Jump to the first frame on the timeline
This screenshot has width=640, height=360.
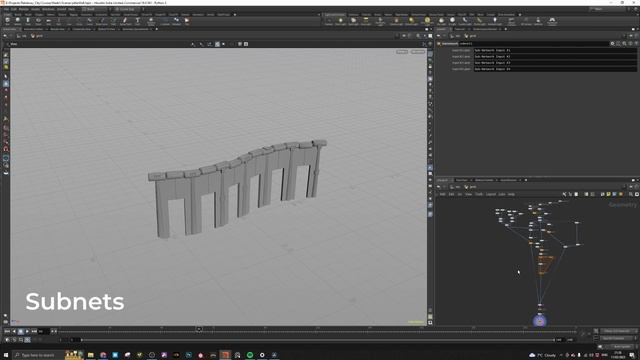coord(7,331)
